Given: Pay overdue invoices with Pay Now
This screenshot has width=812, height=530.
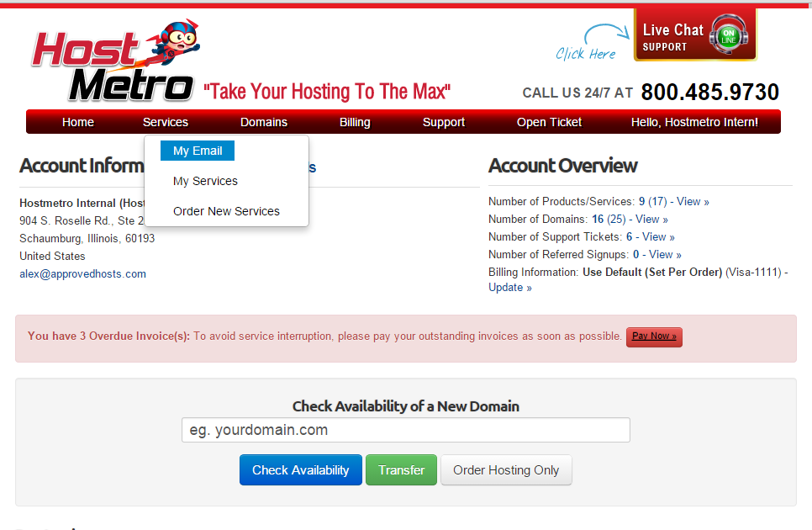Looking at the screenshot, I should pos(654,337).
